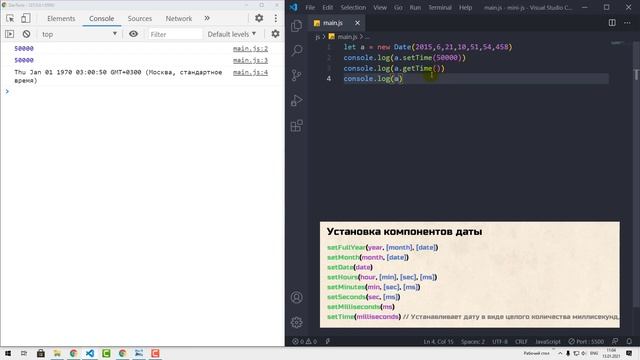Open the Extensions view
Screen dimensions: 640x360
click(297, 125)
